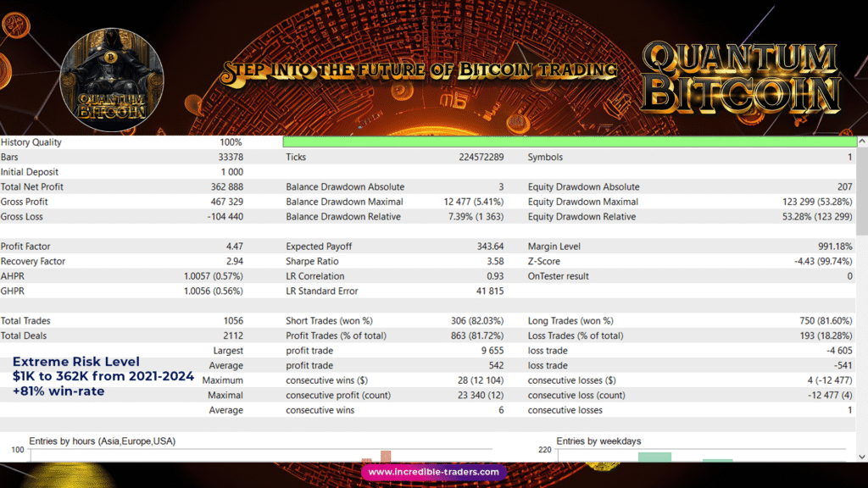
Task: Click the "Profit Trades (% of total)" label
Action: coord(336,335)
